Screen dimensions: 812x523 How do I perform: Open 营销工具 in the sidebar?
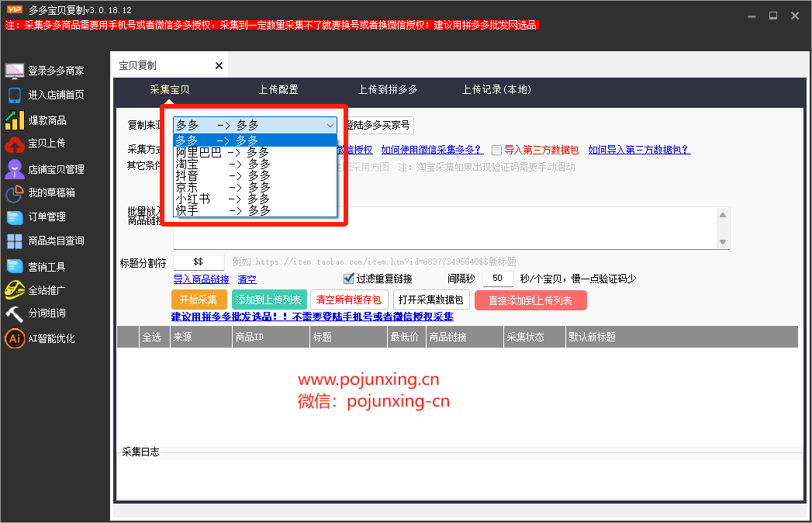tap(47, 267)
